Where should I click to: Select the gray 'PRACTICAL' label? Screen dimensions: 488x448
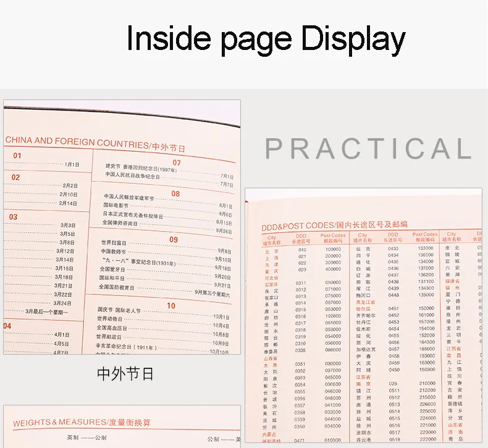(369, 148)
